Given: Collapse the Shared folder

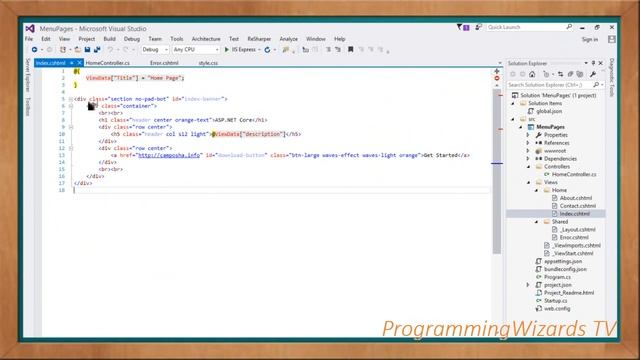Looking at the screenshot, I should pyautogui.click(x=537, y=222).
